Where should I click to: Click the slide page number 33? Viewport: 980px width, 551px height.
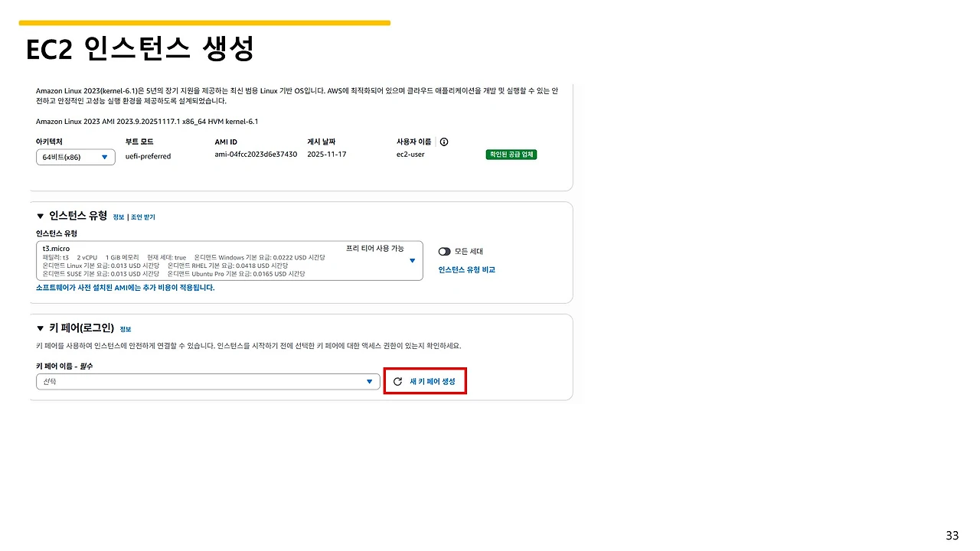tap(952, 535)
